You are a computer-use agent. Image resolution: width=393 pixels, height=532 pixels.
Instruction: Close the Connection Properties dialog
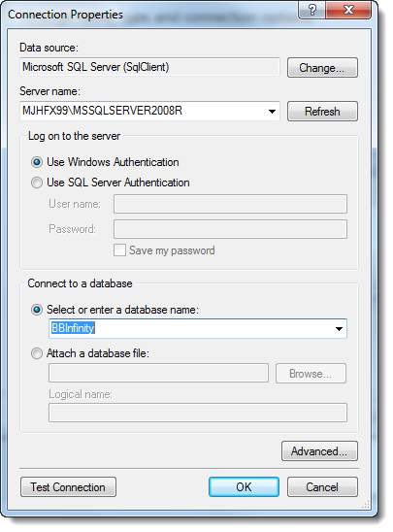[x=348, y=10]
